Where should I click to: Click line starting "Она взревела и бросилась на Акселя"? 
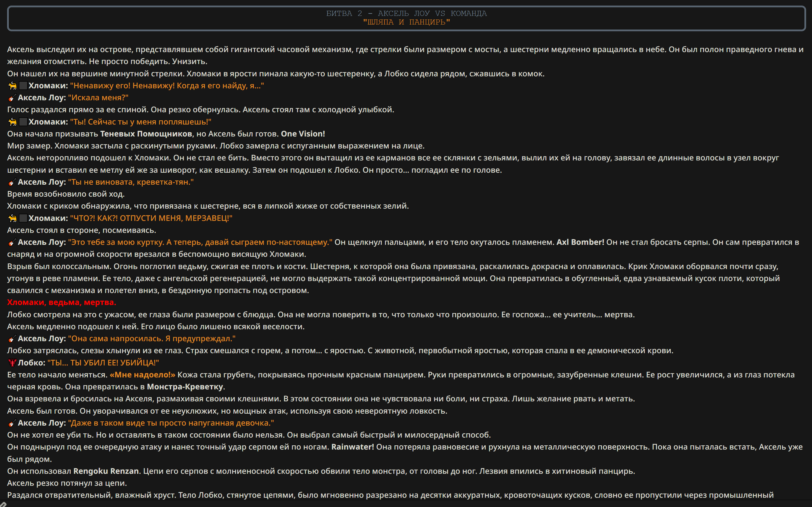pyautogui.click(x=321, y=399)
